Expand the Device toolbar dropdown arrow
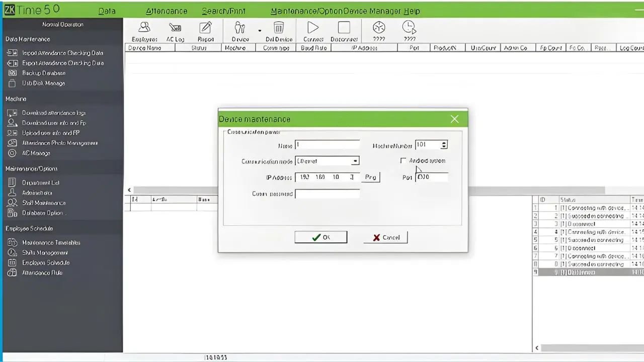This screenshot has width=644, height=362. point(260,30)
